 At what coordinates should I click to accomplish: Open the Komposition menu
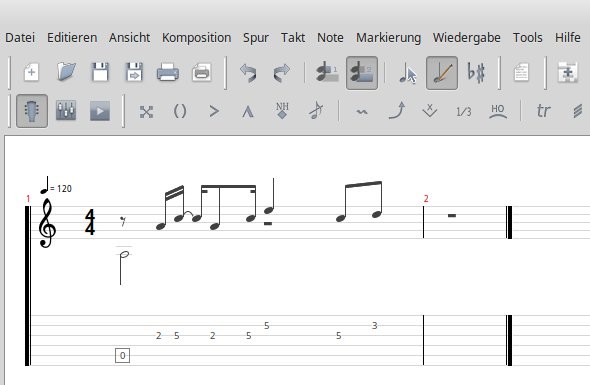pyautogui.click(x=196, y=38)
